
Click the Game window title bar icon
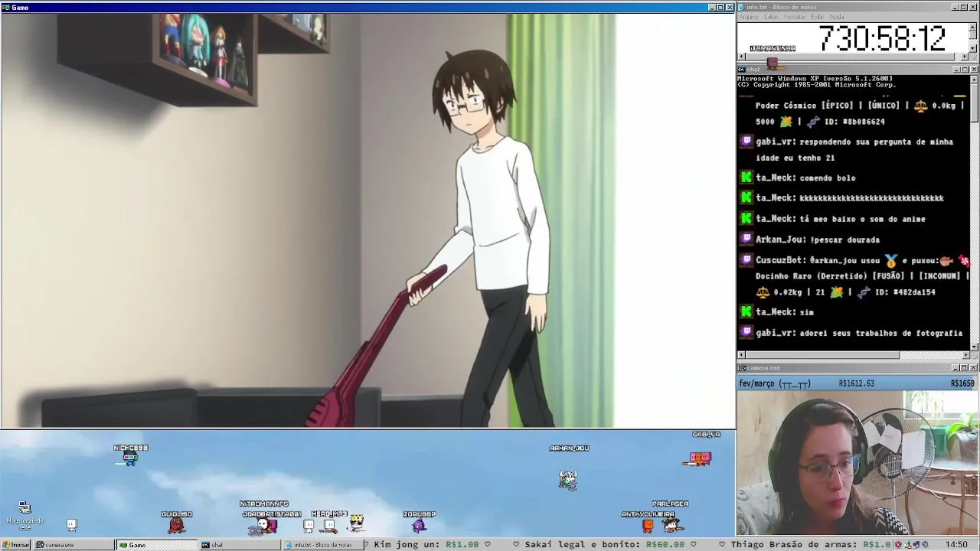click(5, 7)
